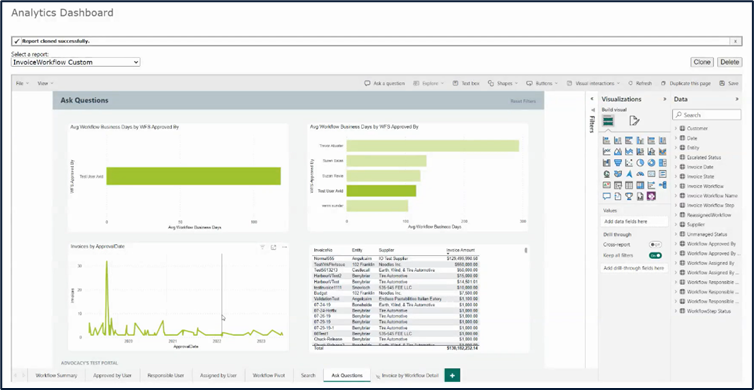Viewport: 754px width, 390px height.
Task: Switch to the Workflow Pivot tab
Action: click(269, 375)
